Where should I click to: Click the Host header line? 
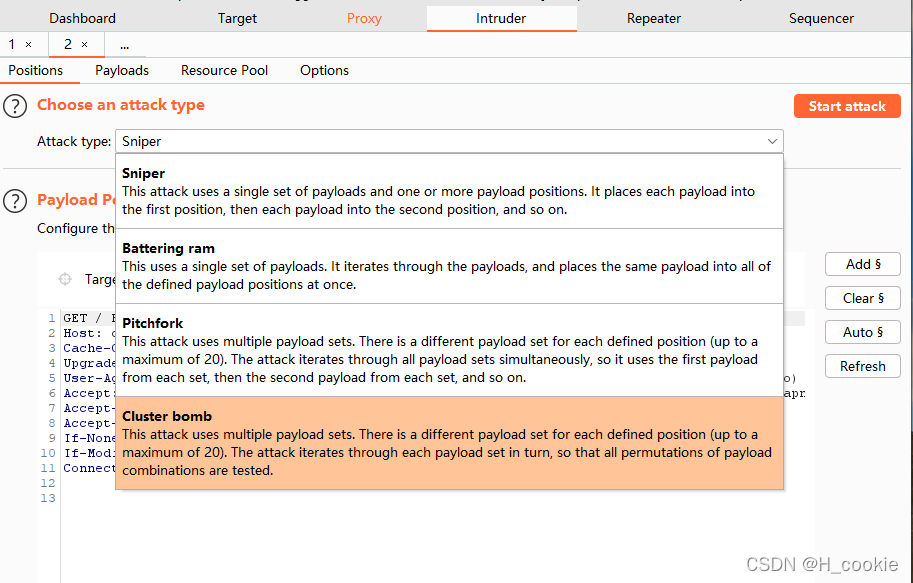click(x=89, y=333)
